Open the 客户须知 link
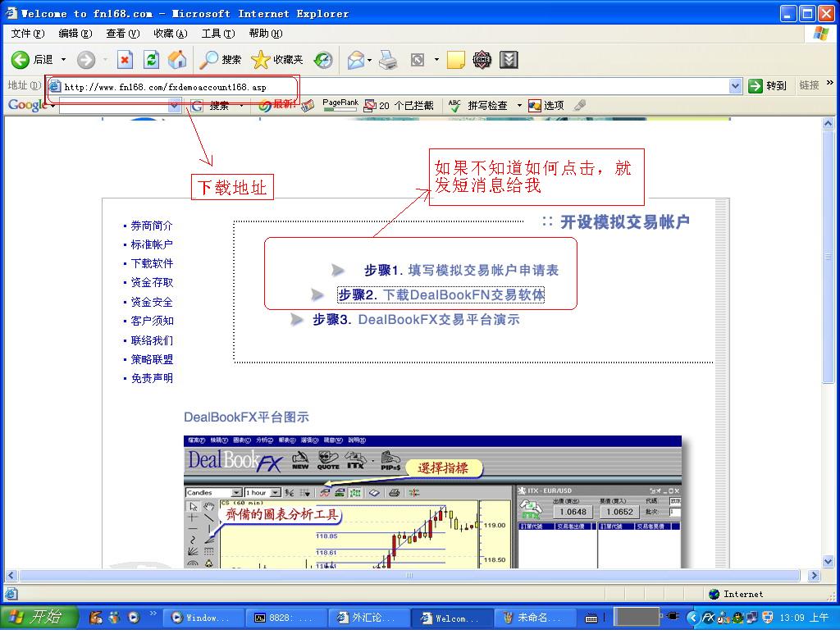This screenshot has height=634, width=840. [152, 321]
